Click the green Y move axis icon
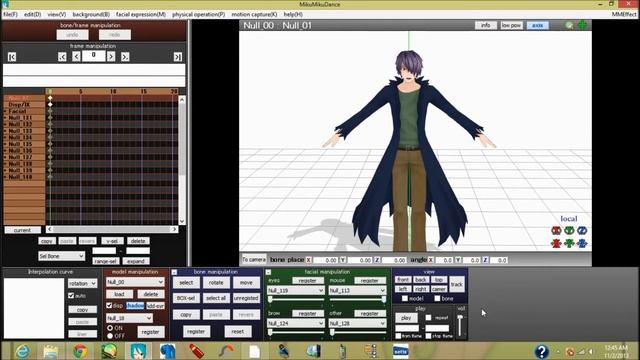Viewport: 640px width, 360px height. click(569, 244)
